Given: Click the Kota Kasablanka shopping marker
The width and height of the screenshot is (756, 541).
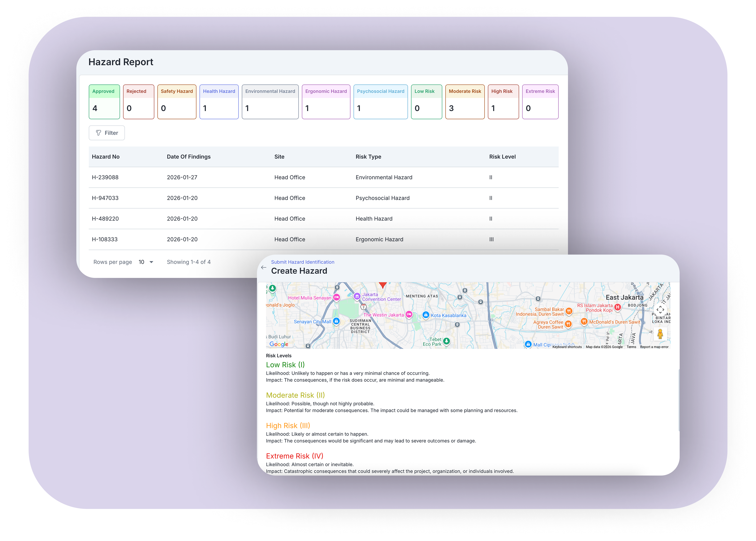Looking at the screenshot, I should tap(426, 315).
